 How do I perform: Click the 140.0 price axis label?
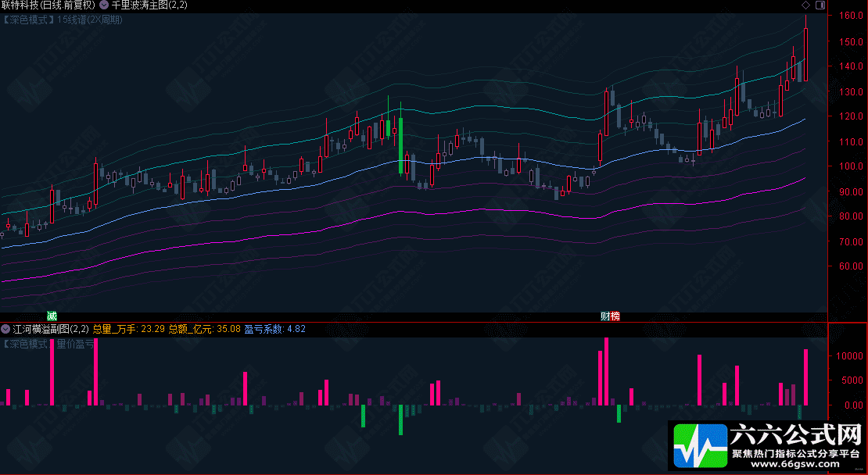click(851, 66)
